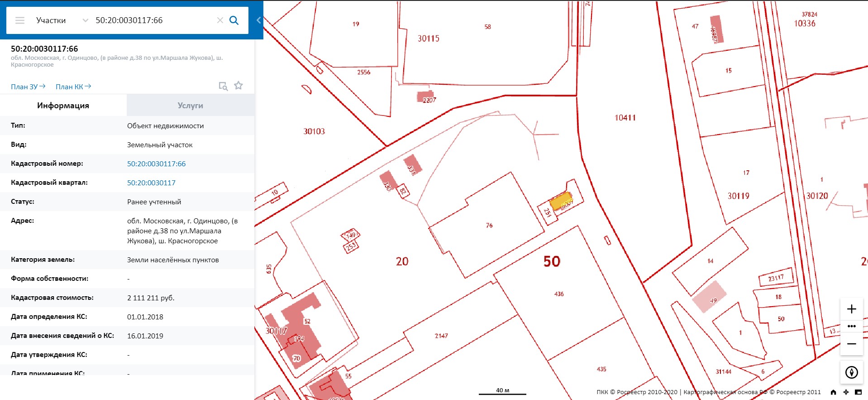Click the yellow highlighted parcel on map
This screenshot has width=868, height=400.
559,201
